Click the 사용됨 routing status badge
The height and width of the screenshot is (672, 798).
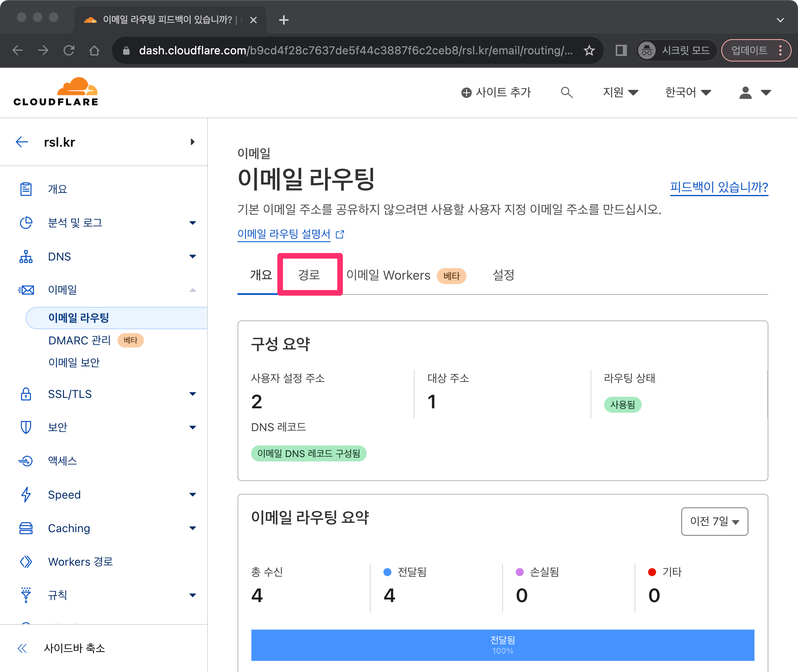pos(622,405)
